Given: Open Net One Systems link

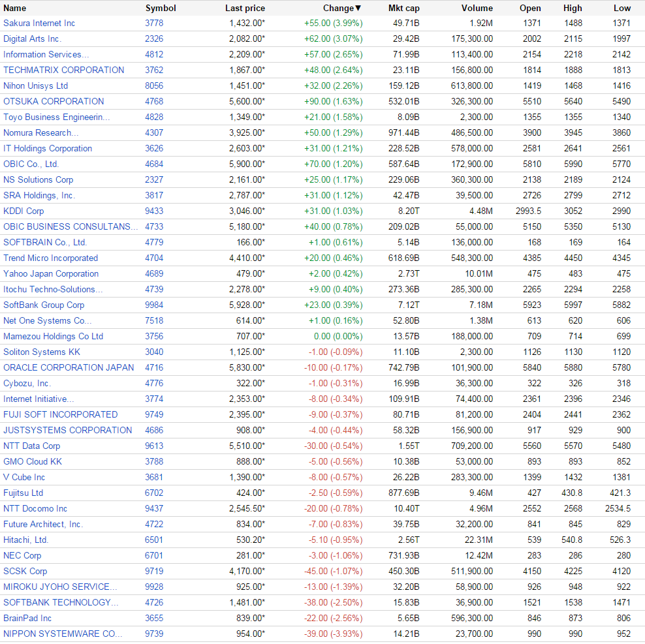Looking at the screenshot, I should (47, 321).
